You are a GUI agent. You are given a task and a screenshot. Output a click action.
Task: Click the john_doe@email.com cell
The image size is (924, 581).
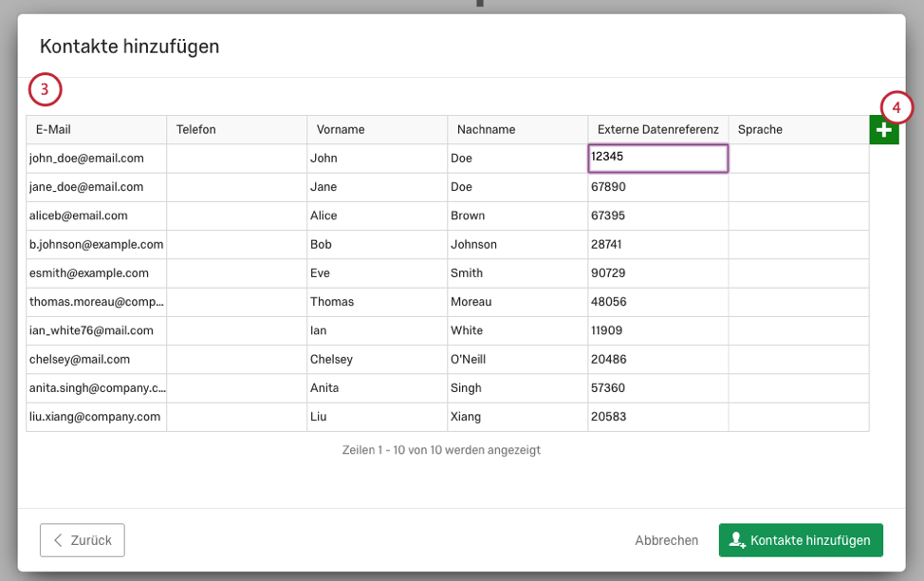[x=97, y=159]
